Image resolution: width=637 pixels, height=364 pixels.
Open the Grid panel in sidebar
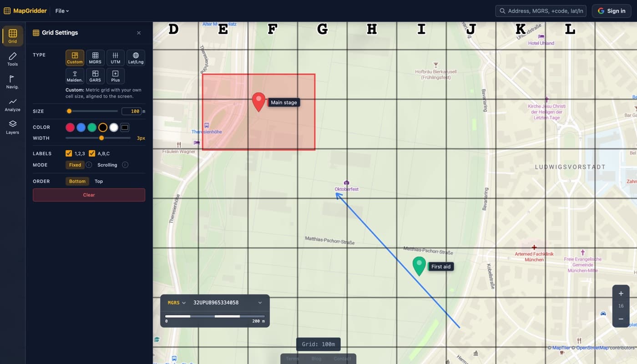tap(12, 36)
